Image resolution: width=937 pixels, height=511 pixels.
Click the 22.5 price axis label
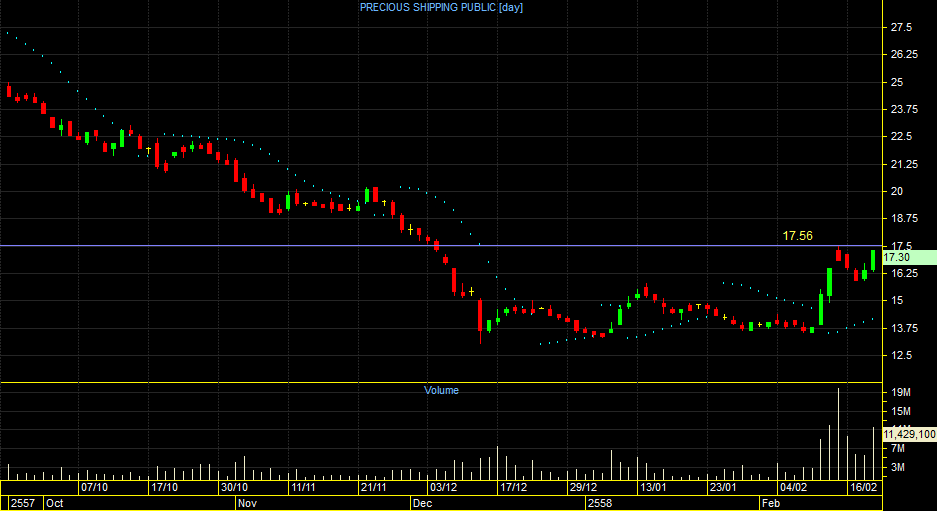tap(901, 136)
